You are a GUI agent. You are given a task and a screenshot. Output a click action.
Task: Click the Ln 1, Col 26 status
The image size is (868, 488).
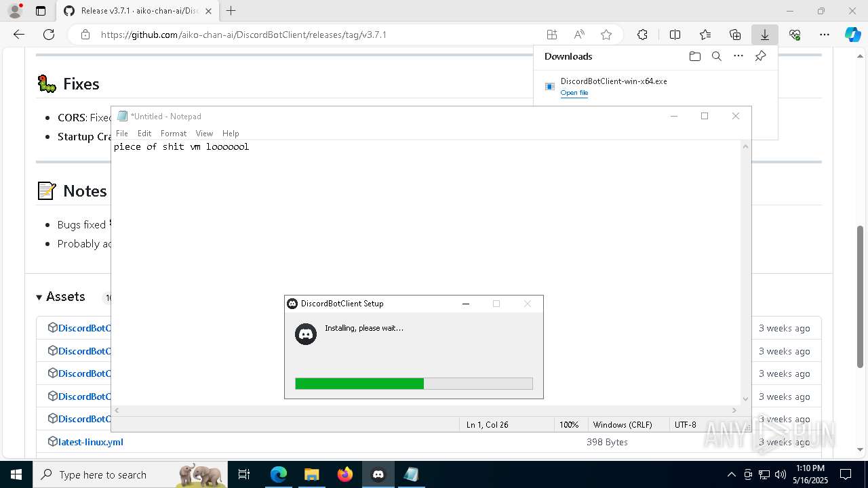click(x=487, y=425)
